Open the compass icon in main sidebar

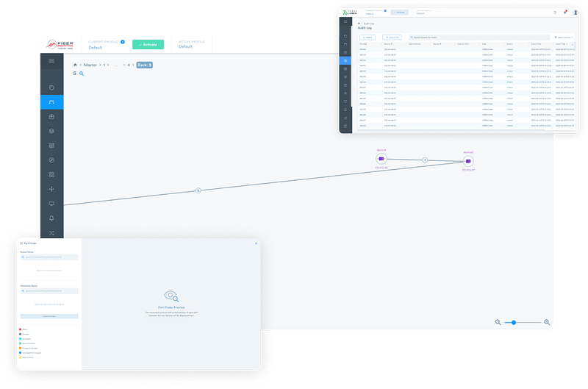(51, 160)
